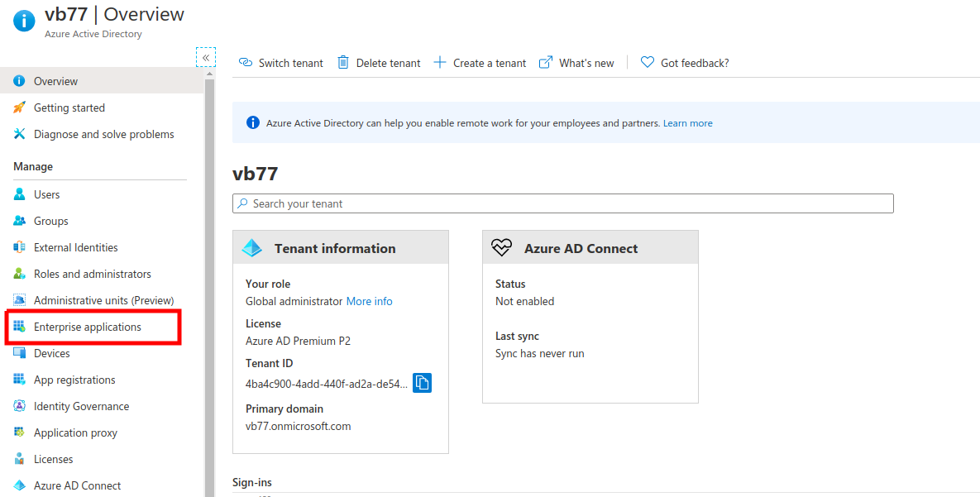Copy the Tenant ID with the copy icon
Image resolution: width=980 pixels, height=497 pixels.
tap(423, 383)
